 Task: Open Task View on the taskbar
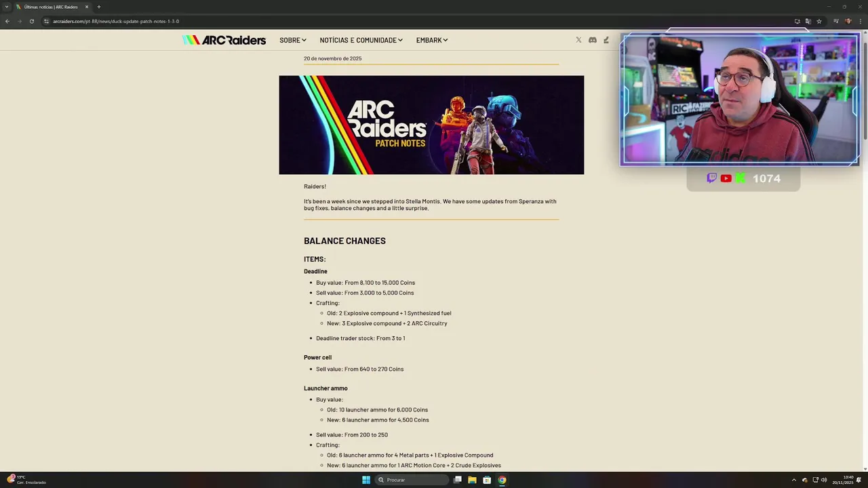click(458, 480)
